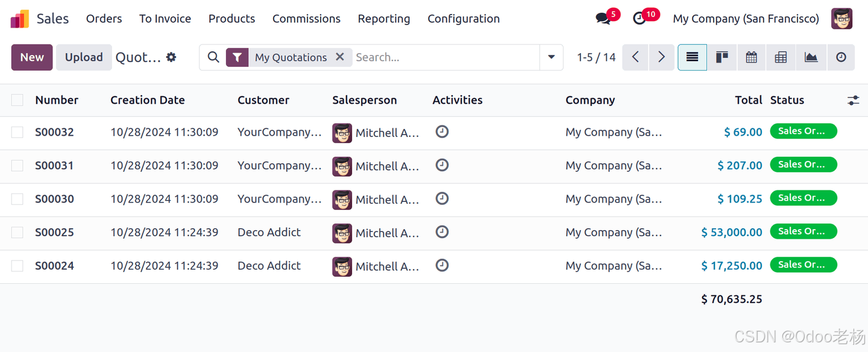The width and height of the screenshot is (868, 352).
Task: Switch to activity view
Action: [x=841, y=57]
